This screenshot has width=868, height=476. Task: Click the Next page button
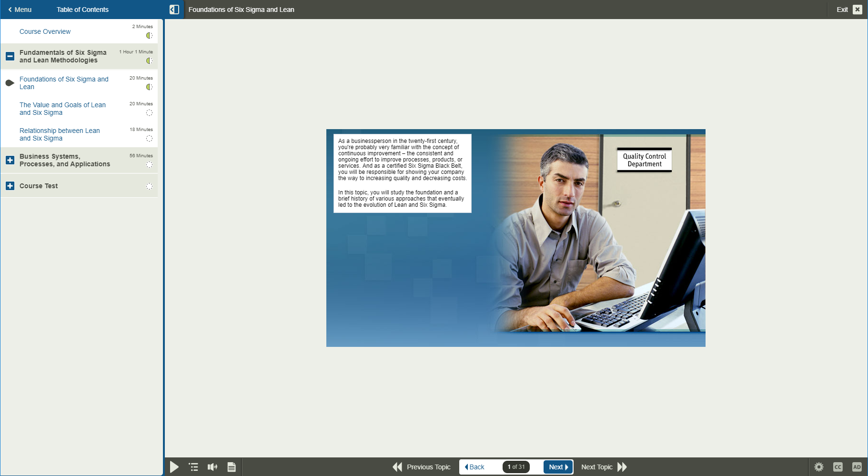[558, 467]
